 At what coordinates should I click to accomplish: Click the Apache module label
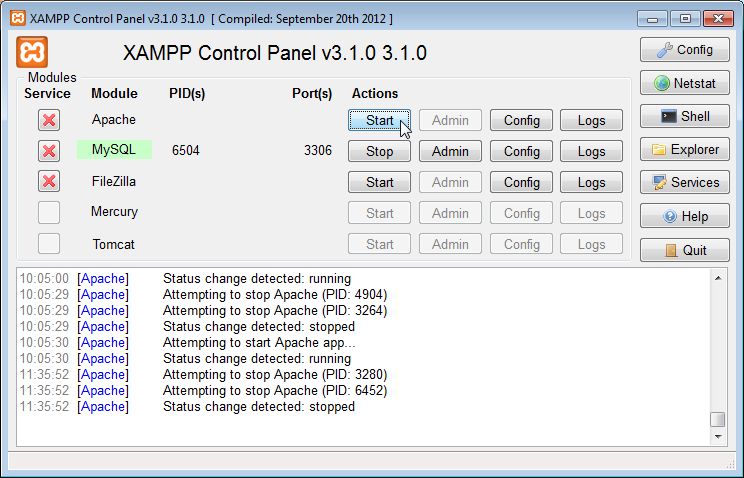[x=114, y=119]
